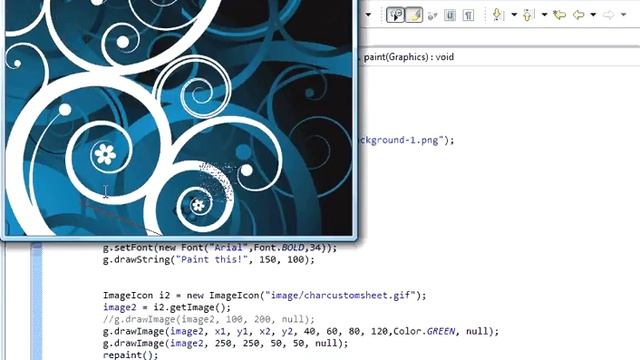Toggle Show Whitespace Characters pilcrow icon
640x360 pixels.
pos(468,16)
